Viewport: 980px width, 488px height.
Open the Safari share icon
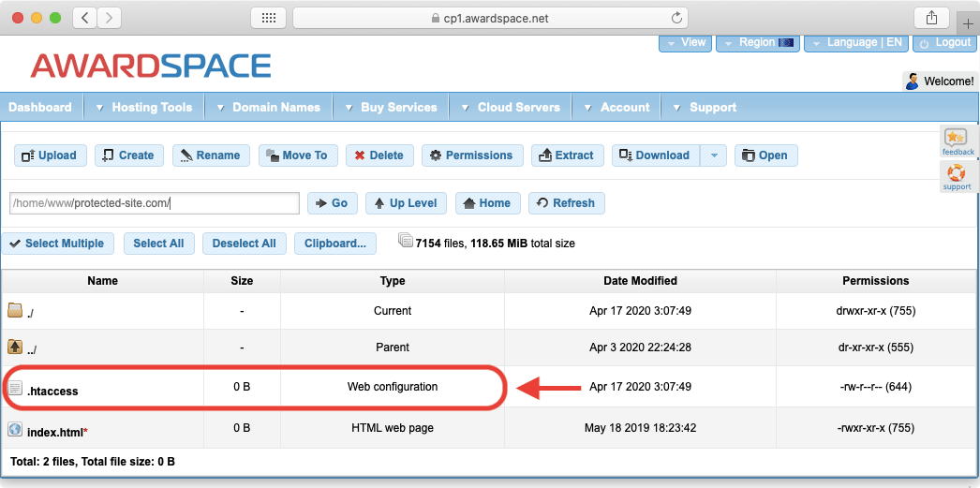931,18
